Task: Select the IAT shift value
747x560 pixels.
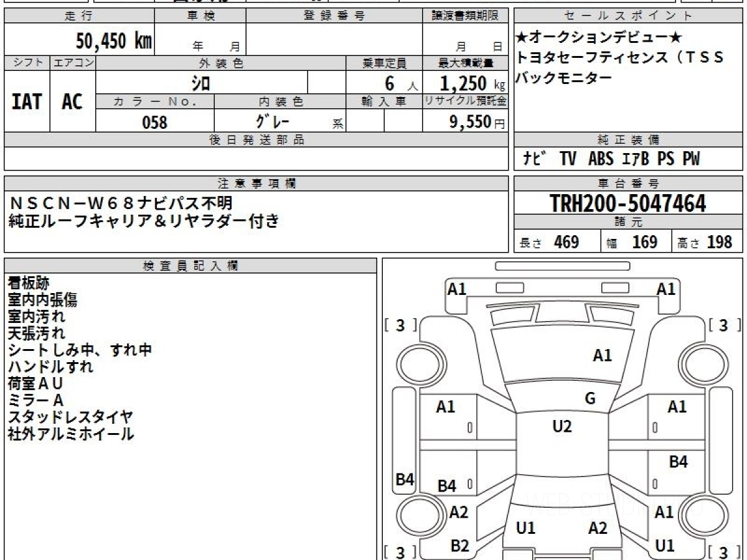Action: [x=27, y=101]
